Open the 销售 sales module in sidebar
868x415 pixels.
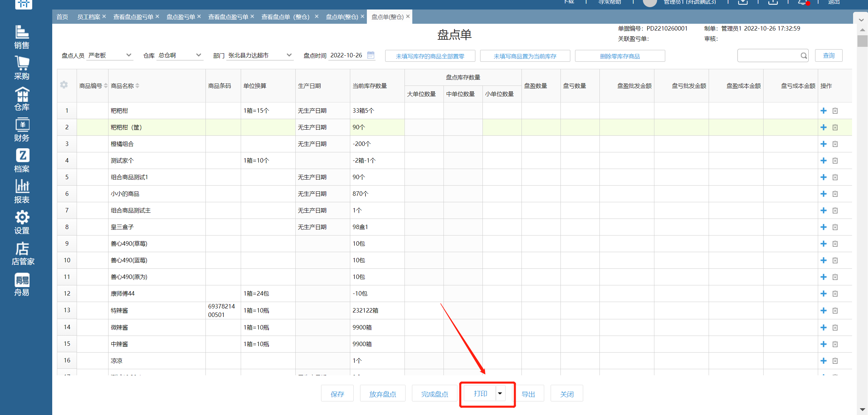point(22,37)
